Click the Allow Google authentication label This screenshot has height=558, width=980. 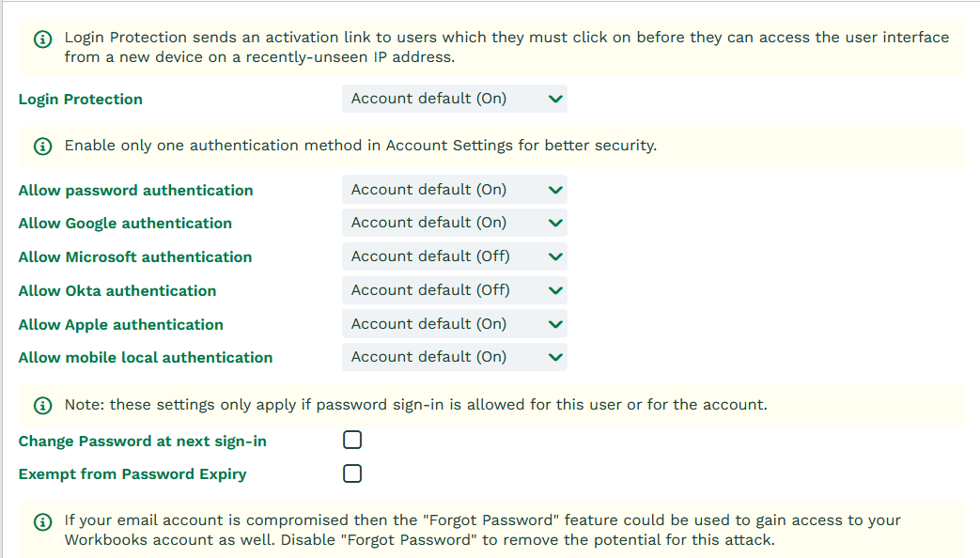click(125, 224)
